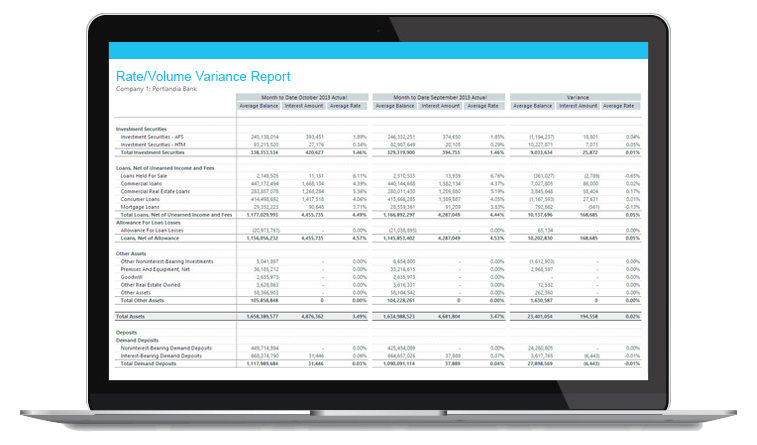Click the Premises And Equipment, Net row

(x=156, y=269)
